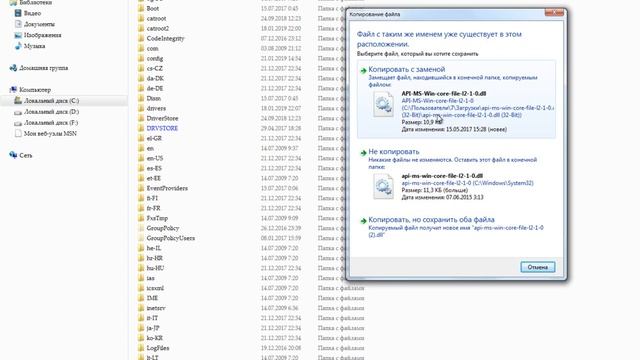Click folder icon of catroot2
Screen dimensions: 640x360
[141, 28]
